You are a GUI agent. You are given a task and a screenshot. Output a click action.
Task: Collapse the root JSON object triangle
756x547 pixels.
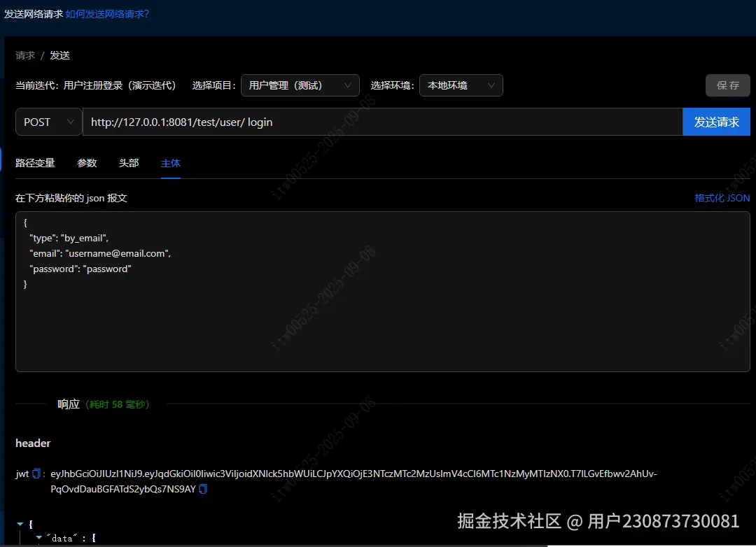pos(20,524)
